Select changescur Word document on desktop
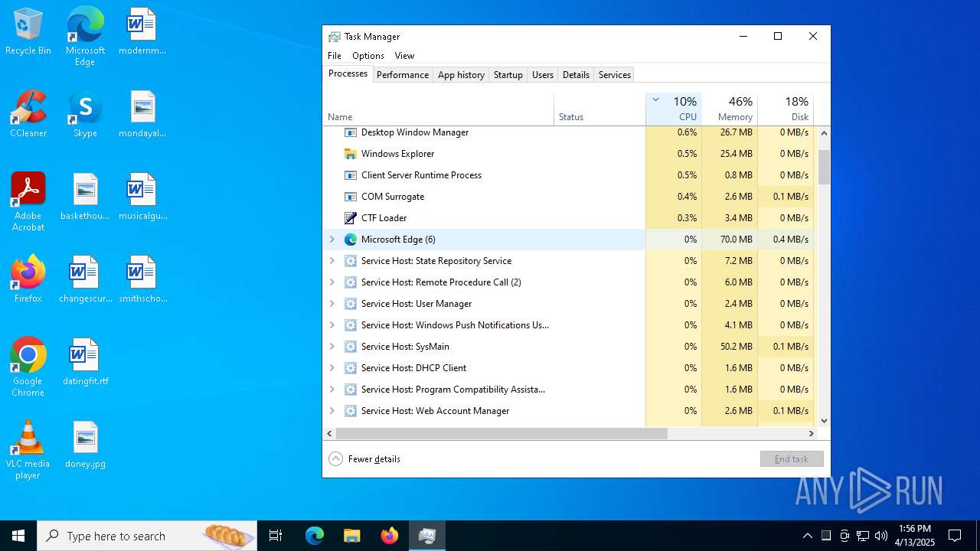 coord(85,280)
